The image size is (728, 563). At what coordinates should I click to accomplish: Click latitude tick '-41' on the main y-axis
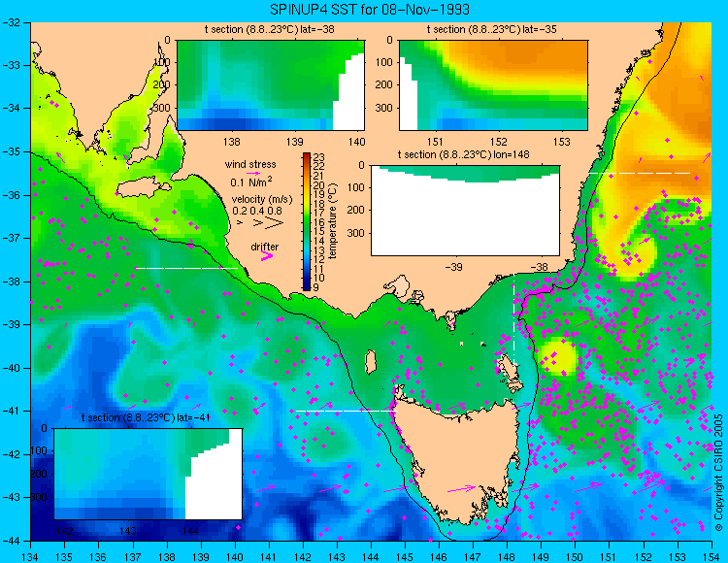pyautogui.click(x=11, y=411)
